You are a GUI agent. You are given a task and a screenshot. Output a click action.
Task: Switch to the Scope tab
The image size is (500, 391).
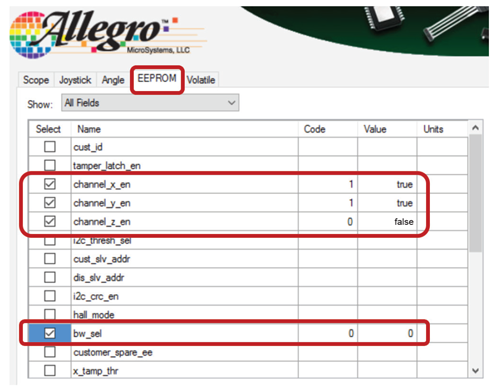(36, 80)
